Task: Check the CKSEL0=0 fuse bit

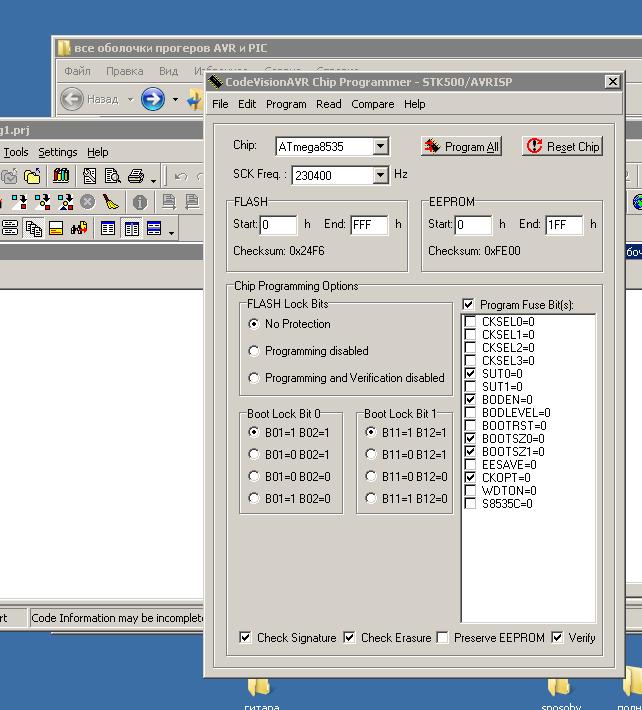Action: pyautogui.click(x=470, y=321)
